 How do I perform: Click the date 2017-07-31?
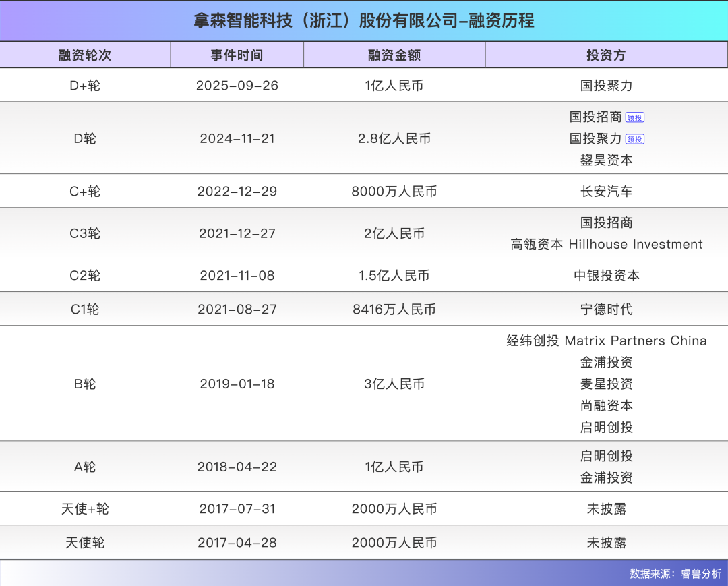pyautogui.click(x=237, y=509)
